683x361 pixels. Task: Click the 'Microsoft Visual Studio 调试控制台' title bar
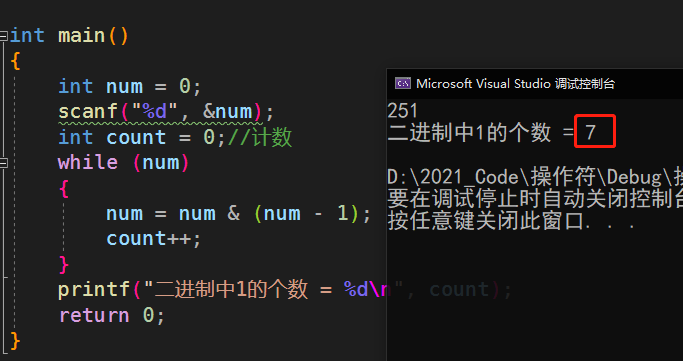point(534,83)
